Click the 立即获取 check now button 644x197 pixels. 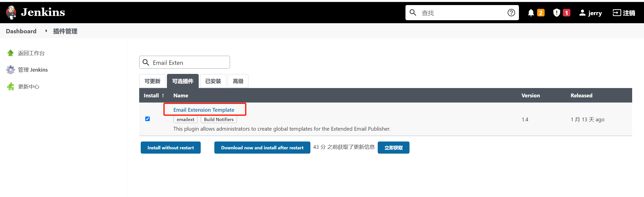point(393,148)
